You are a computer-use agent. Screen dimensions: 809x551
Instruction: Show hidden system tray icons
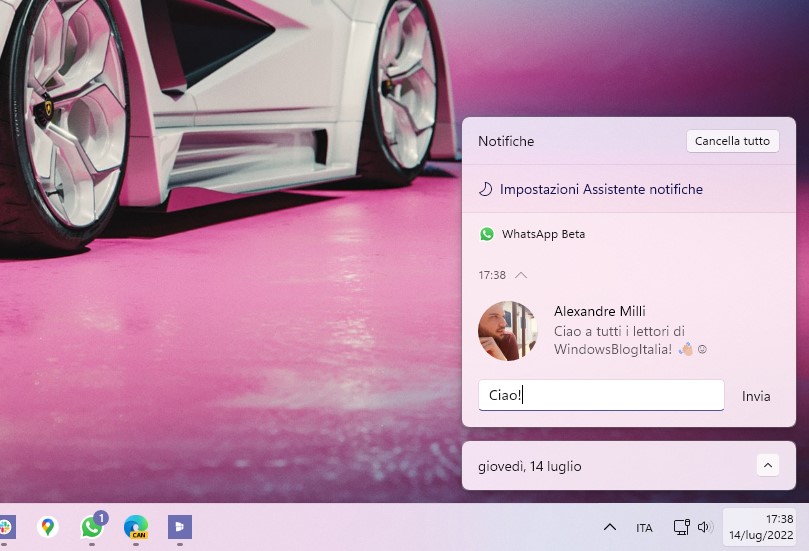(x=610, y=527)
